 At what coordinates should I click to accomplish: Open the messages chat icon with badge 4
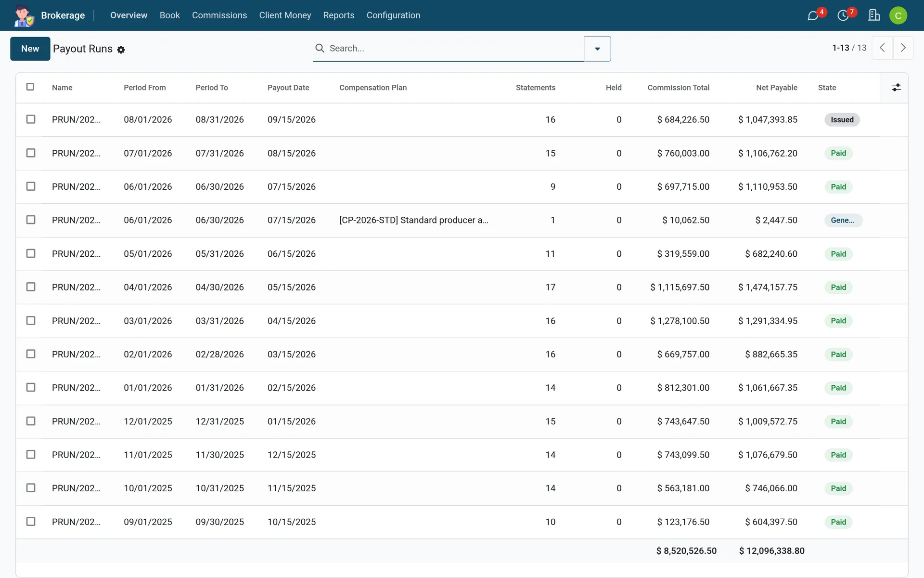pyautogui.click(x=813, y=15)
